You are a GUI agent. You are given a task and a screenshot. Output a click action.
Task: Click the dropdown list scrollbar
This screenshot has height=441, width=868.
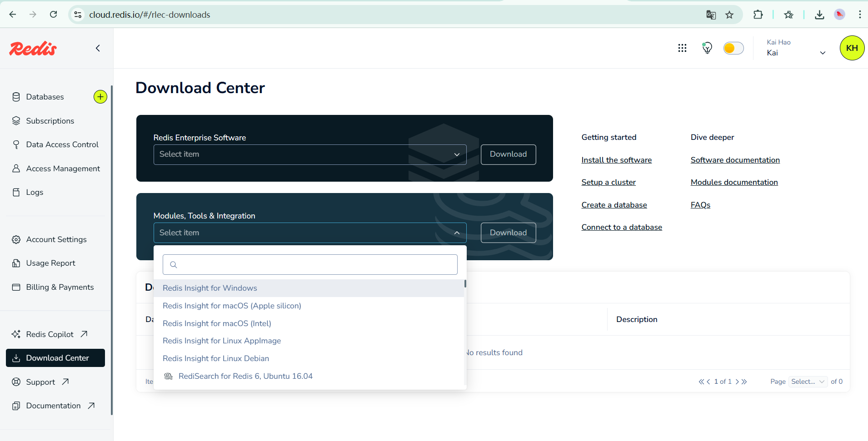coord(465,283)
